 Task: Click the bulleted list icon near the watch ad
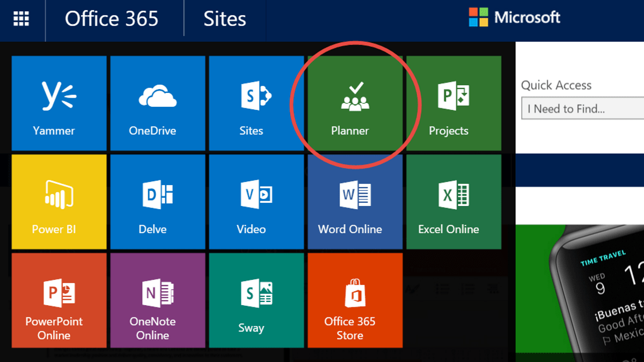[442, 289]
